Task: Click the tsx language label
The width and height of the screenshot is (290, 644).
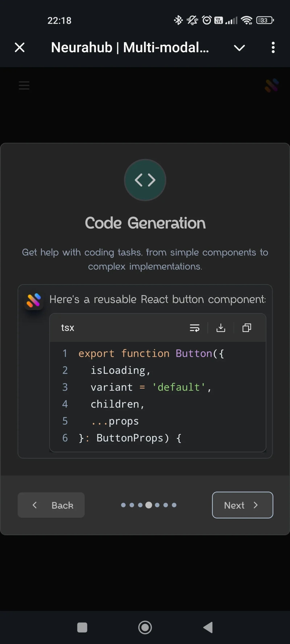Action: coord(68,328)
